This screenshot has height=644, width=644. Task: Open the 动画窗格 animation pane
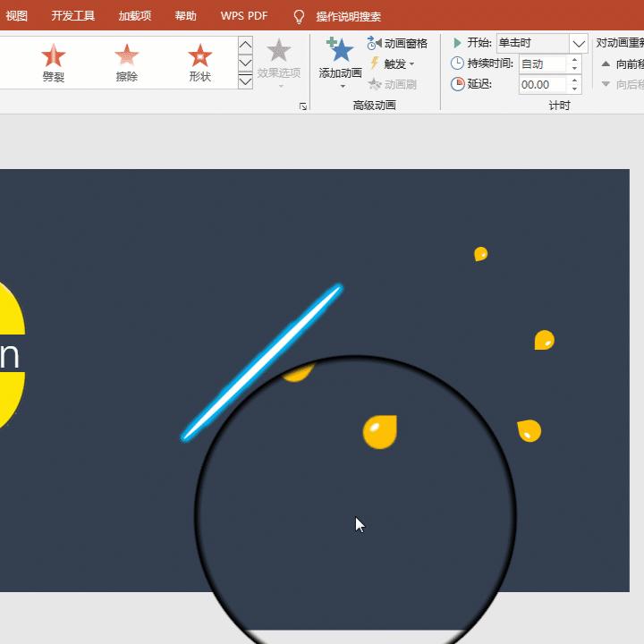click(397, 43)
